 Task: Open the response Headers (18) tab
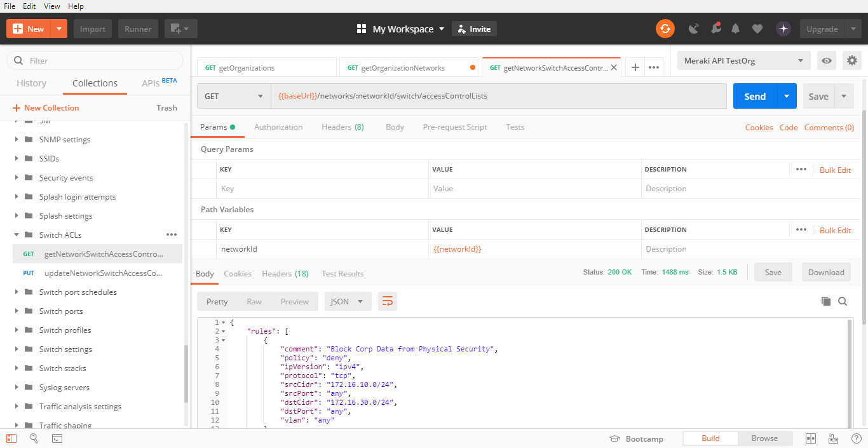(x=285, y=274)
